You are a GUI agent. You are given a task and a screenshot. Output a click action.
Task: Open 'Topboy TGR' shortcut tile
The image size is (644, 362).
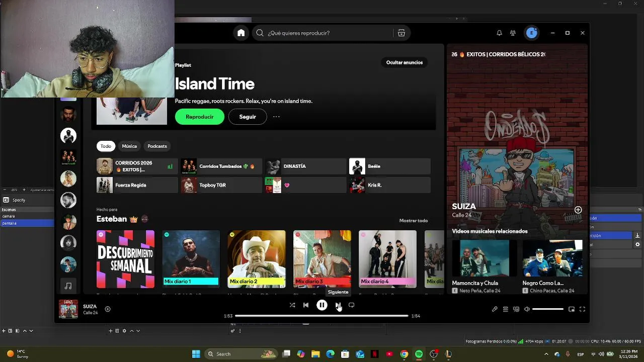coord(221,185)
